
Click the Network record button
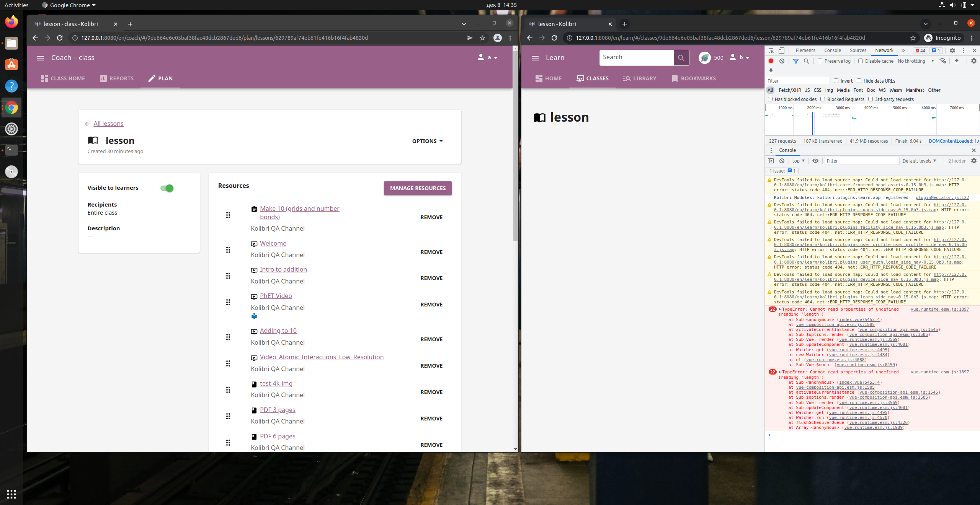pos(771,61)
